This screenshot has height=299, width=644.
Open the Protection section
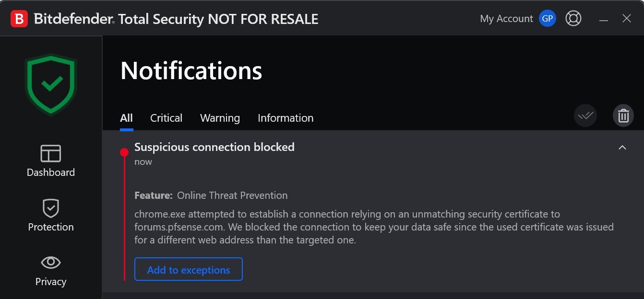pyautogui.click(x=51, y=215)
